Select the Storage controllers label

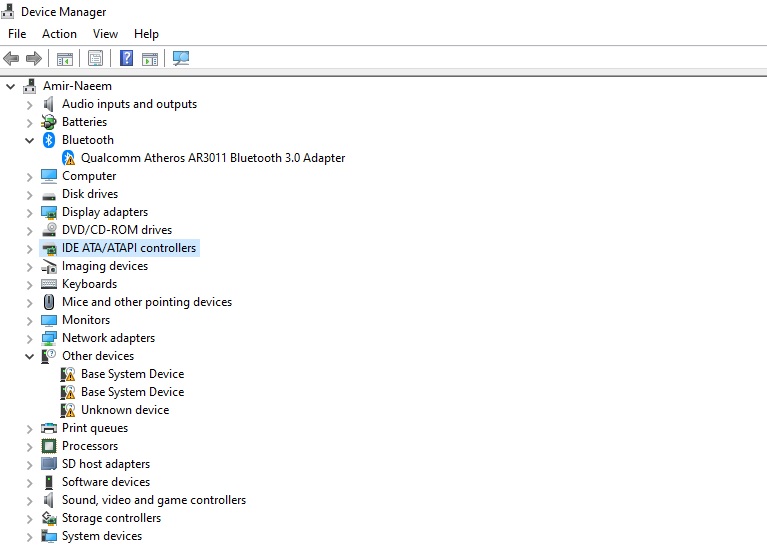point(111,518)
